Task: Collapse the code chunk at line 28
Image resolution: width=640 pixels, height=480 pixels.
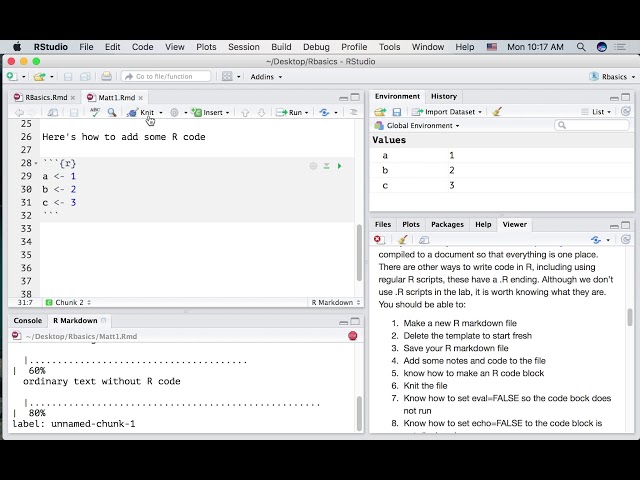Action: [36, 163]
